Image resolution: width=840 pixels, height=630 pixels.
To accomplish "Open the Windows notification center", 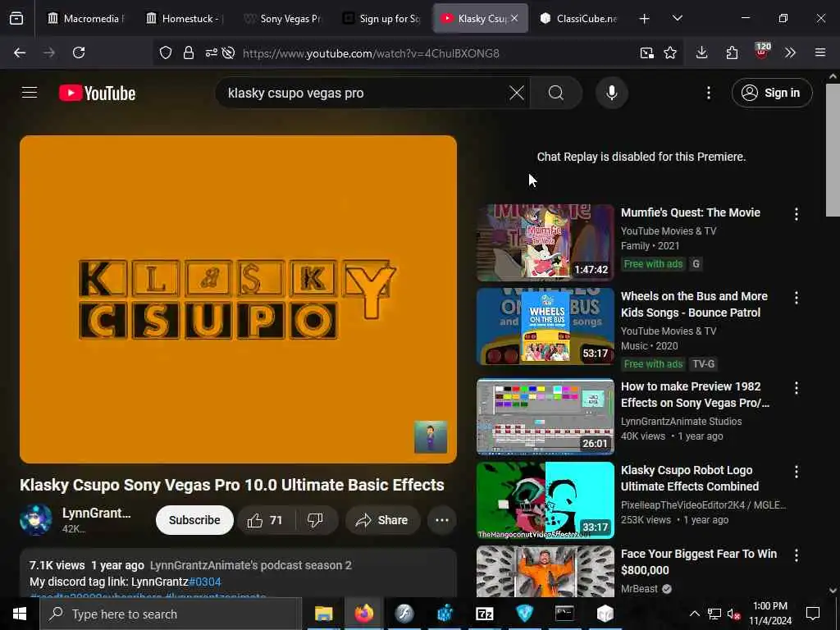I will pyautogui.click(x=813, y=614).
